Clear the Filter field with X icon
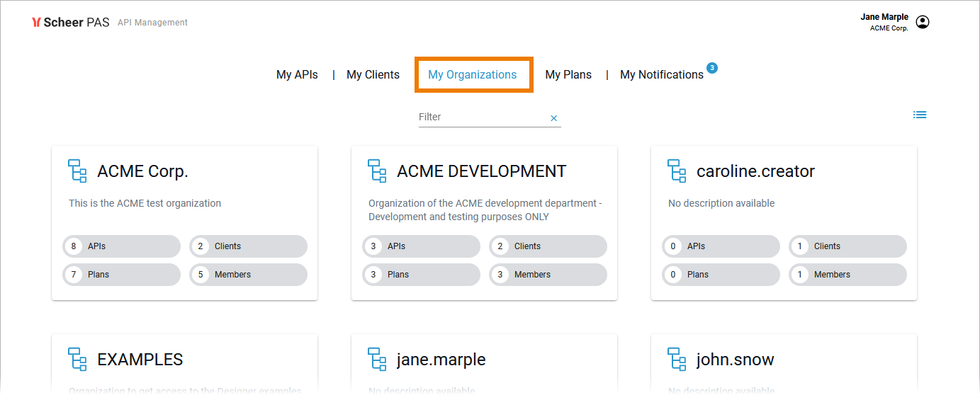Screen dimensions: 980x395 click(554, 118)
